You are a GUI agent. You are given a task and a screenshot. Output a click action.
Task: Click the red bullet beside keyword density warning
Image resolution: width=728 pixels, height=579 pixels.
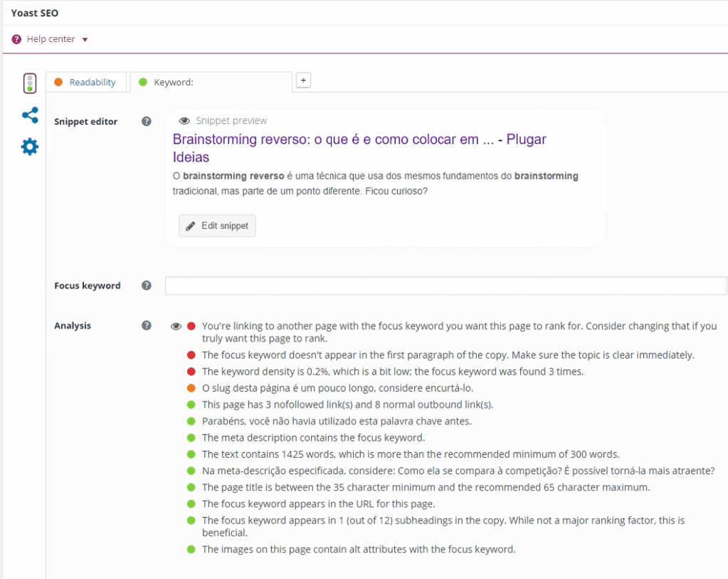[191, 372]
